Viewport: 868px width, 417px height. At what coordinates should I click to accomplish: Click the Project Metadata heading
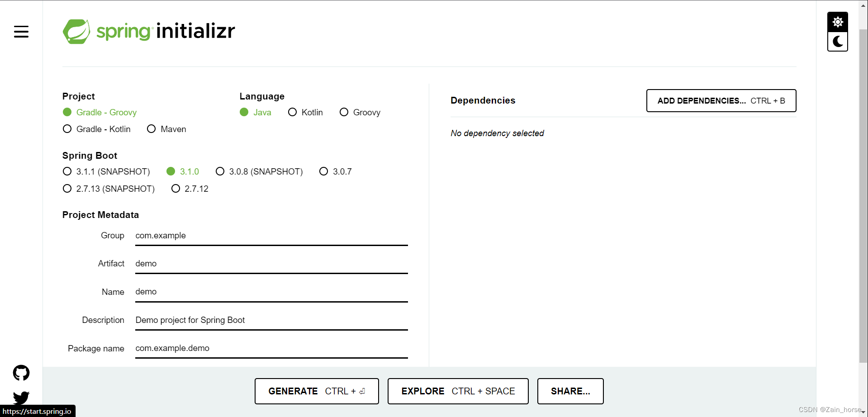coord(100,215)
